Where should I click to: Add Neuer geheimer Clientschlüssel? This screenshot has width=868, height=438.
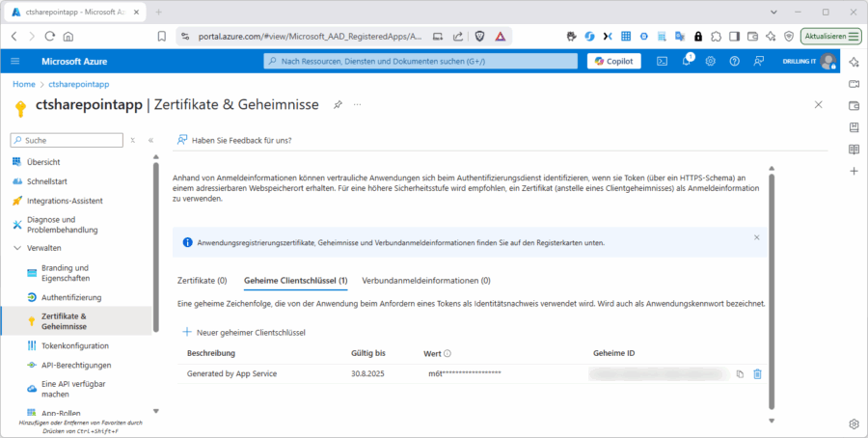tap(244, 332)
